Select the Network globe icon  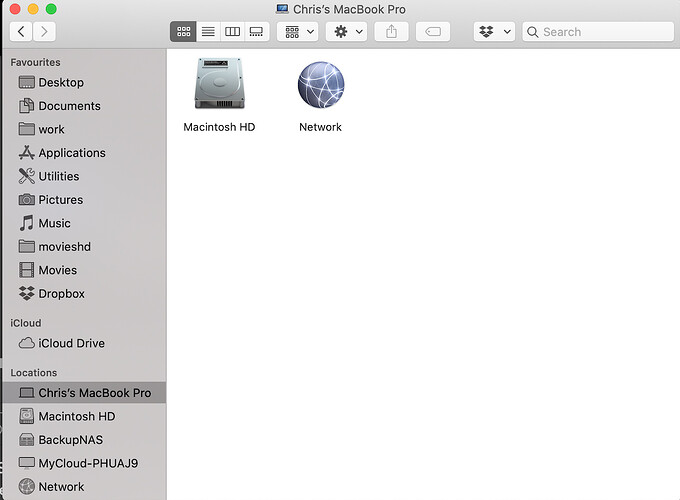tap(320, 85)
